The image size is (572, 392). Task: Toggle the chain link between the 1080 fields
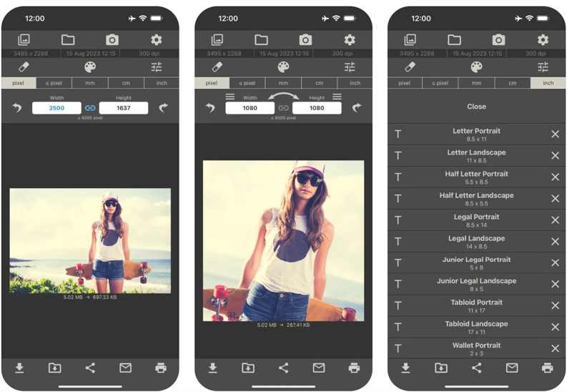pos(283,108)
